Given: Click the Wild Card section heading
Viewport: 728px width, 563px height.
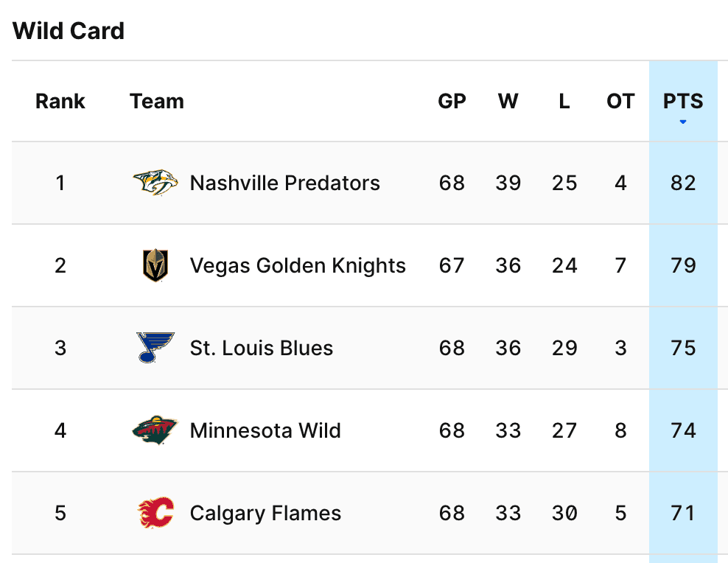Looking at the screenshot, I should 69,31.
